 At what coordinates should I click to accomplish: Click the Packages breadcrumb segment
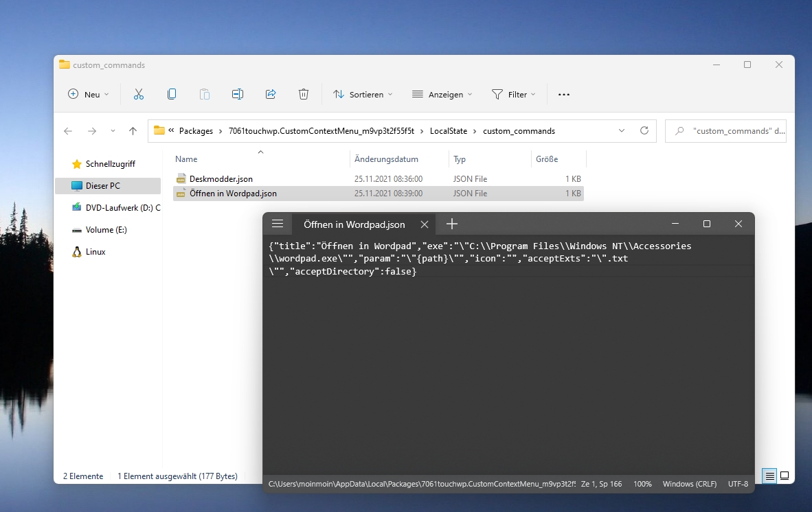[196, 131]
